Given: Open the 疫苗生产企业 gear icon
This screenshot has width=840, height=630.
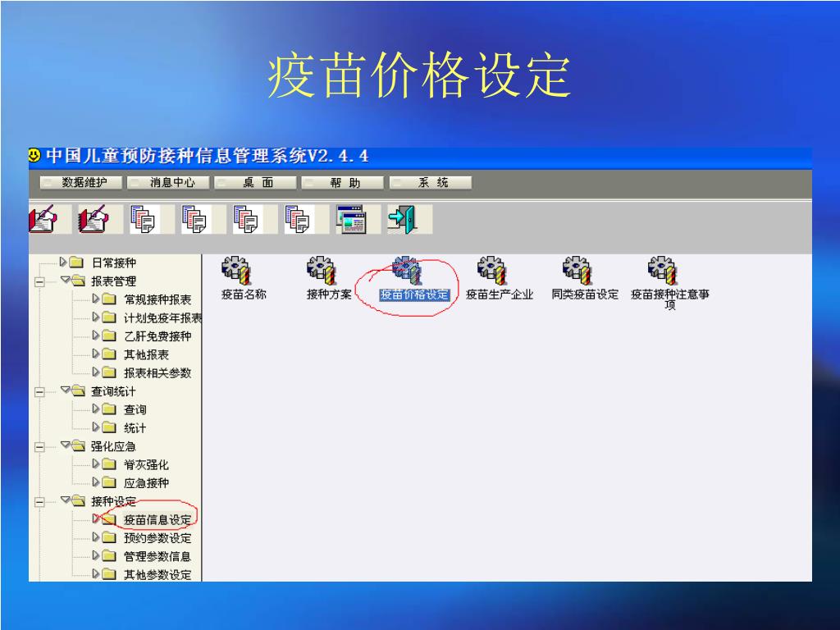Looking at the screenshot, I should point(492,271).
